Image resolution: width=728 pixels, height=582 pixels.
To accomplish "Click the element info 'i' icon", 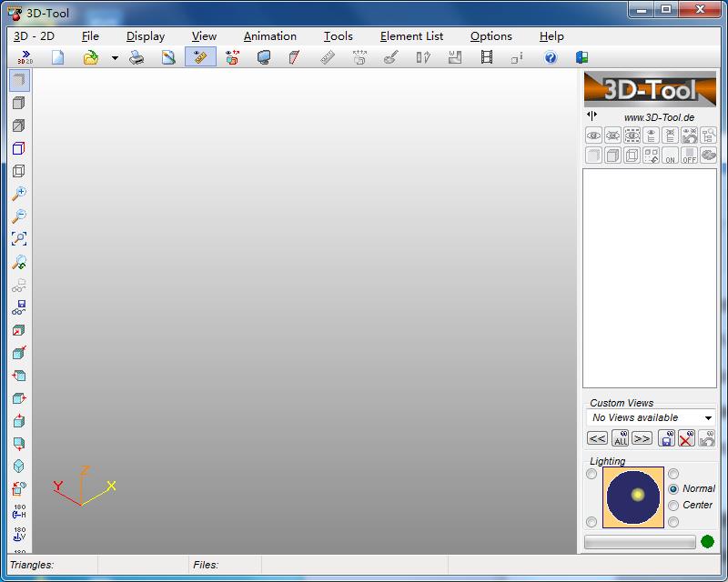I will pyautogui.click(x=517, y=57).
